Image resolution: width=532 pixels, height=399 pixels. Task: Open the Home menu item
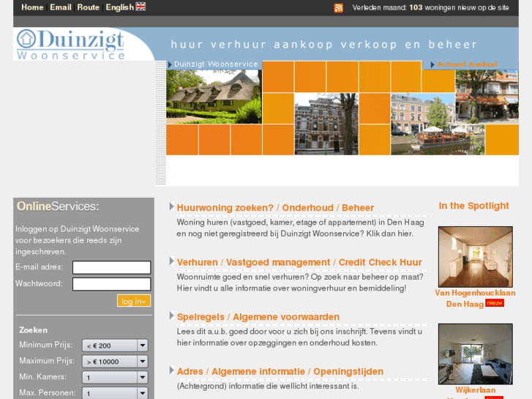pos(32,7)
